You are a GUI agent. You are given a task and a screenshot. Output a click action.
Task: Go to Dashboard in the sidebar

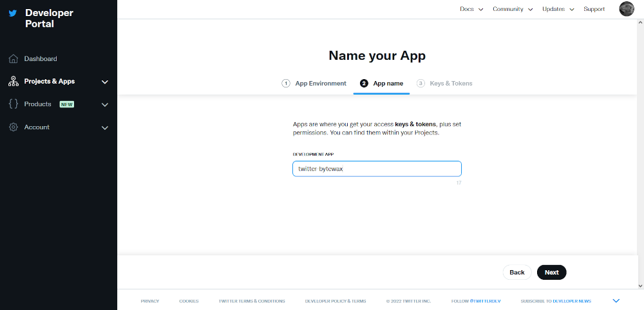pyautogui.click(x=41, y=59)
